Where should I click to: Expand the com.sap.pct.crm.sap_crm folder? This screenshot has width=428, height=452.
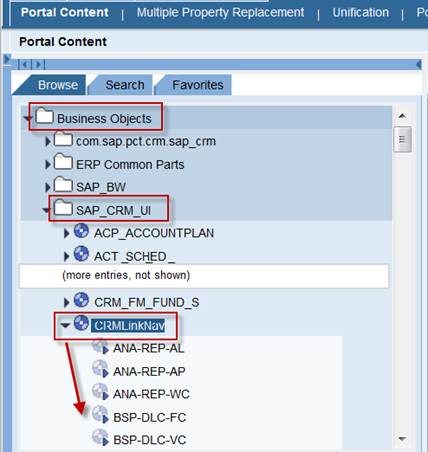coord(48,142)
